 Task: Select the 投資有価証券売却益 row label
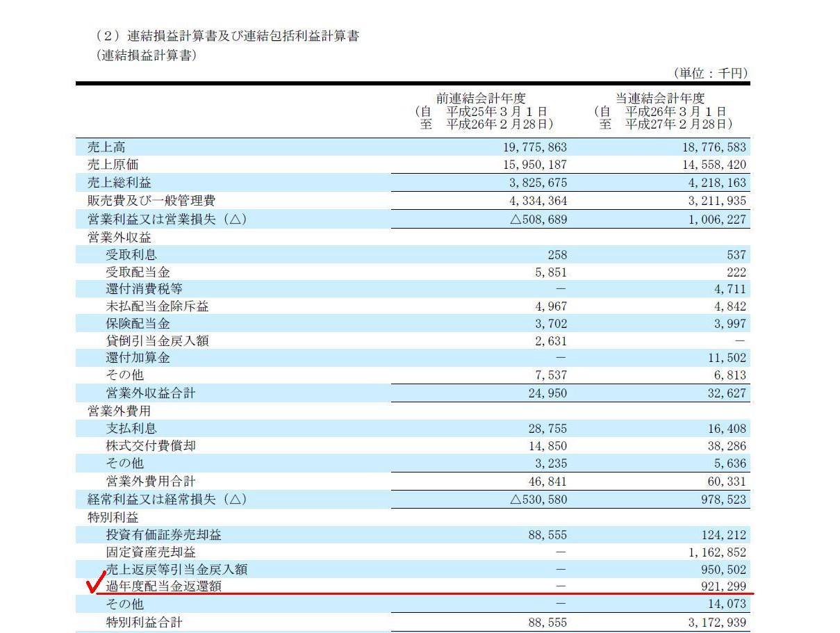coord(164,535)
